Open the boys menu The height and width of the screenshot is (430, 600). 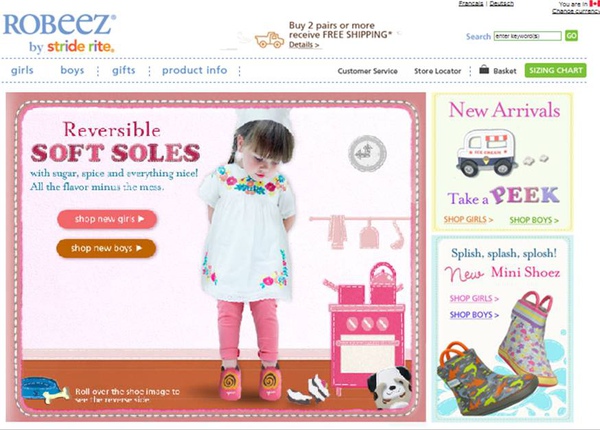click(72, 70)
